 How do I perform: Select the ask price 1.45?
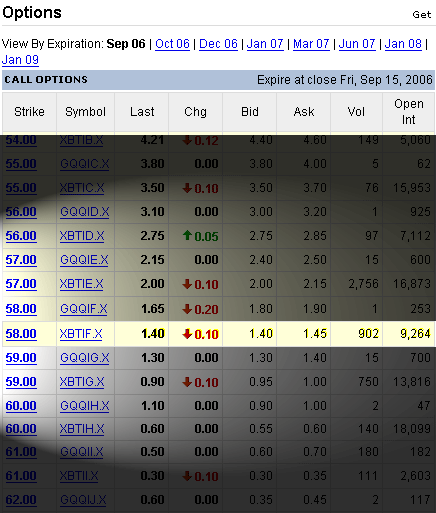pyautogui.click(x=315, y=334)
